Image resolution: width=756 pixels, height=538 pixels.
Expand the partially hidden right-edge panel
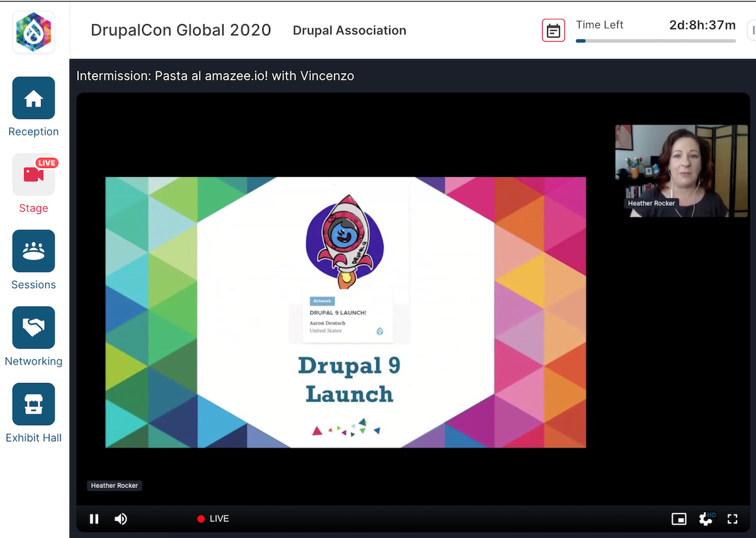pos(753,30)
